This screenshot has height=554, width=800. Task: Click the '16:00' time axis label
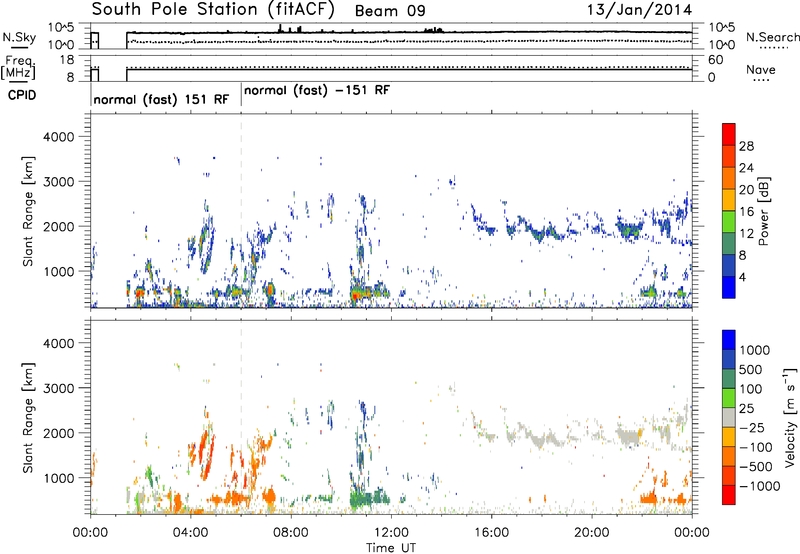[x=491, y=533]
